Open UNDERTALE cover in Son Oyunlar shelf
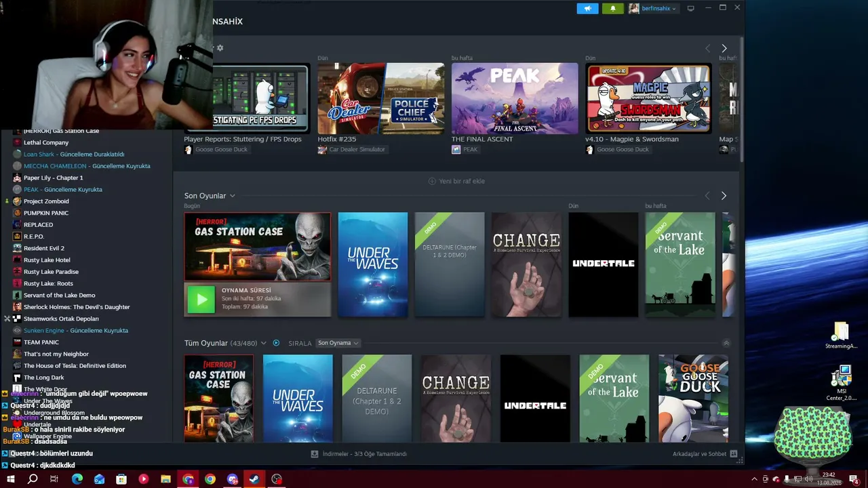Image resolution: width=868 pixels, height=488 pixels. click(604, 264)
